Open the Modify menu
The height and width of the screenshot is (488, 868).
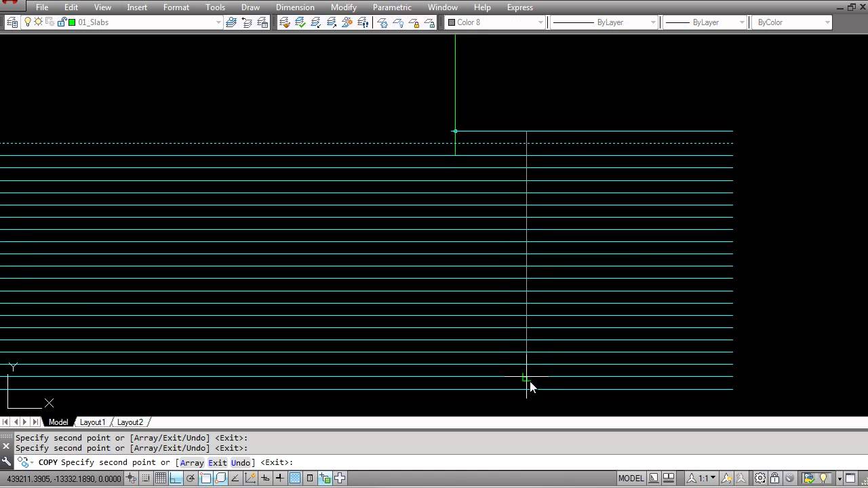[344, 7]
